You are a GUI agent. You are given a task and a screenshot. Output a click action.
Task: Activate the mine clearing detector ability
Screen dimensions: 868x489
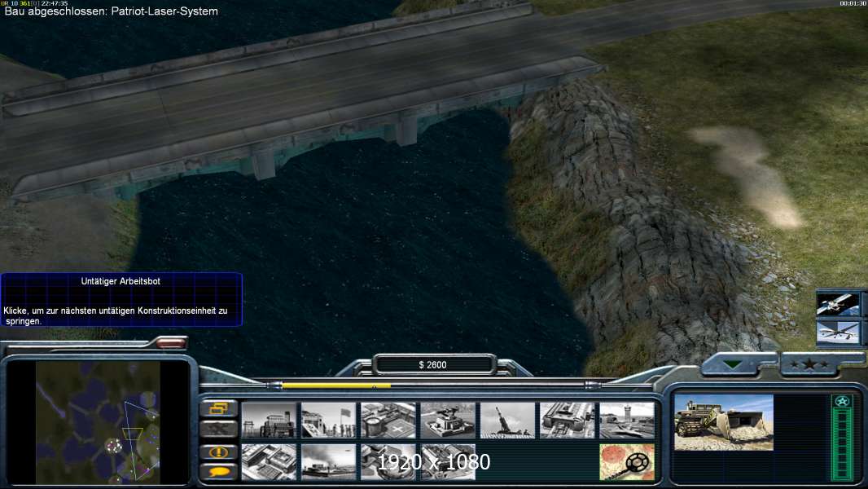pos(627,462)
